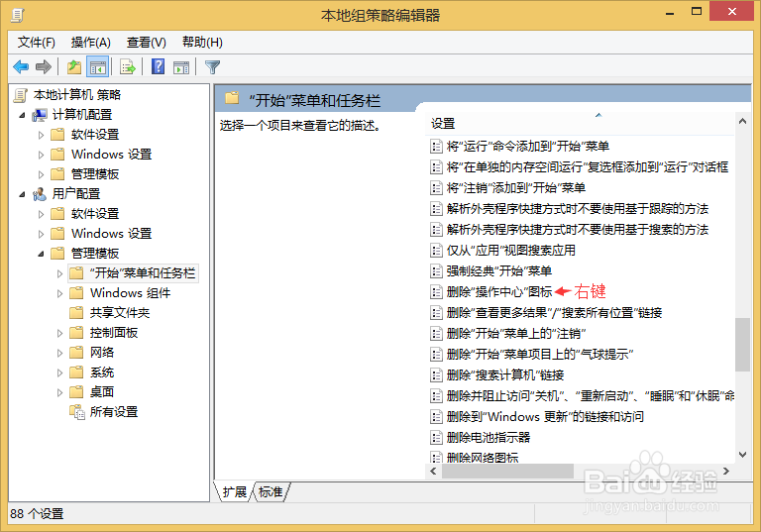Screen dimensions: 761x532
Task: Click the policy icon for 删除电池指示器
Action: point(436,437)
